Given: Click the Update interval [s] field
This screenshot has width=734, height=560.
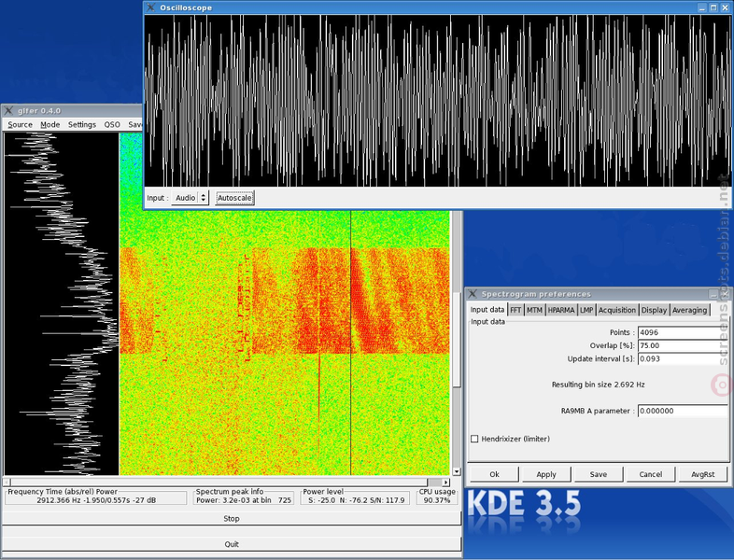Looking at the screenshot, I should [683, 358].
